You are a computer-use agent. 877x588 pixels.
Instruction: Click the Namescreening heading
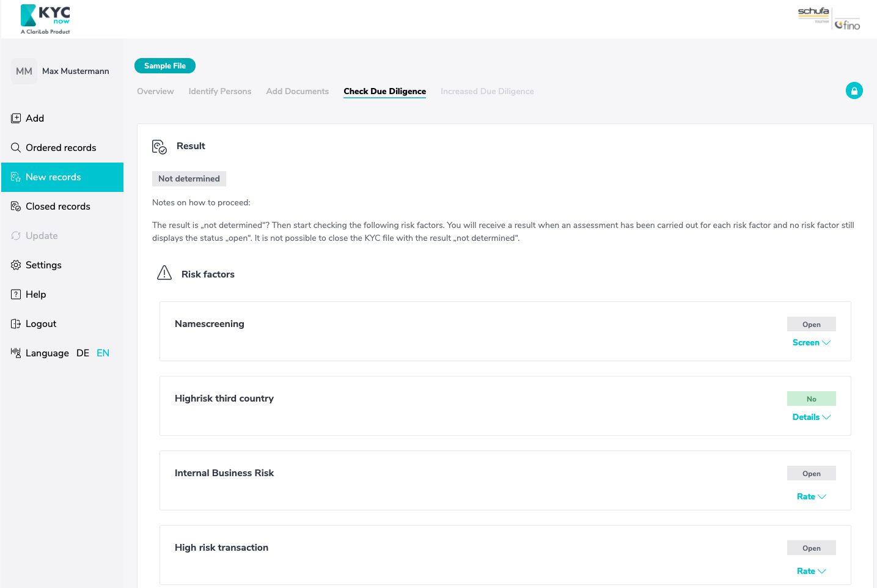pyautogui.click(x=210, y=324)
